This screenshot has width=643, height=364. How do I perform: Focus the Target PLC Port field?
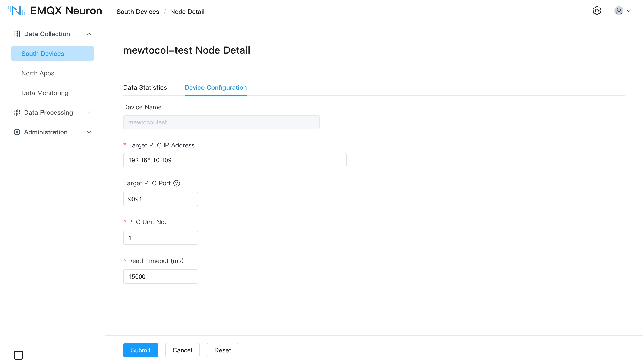click(161, 199)
